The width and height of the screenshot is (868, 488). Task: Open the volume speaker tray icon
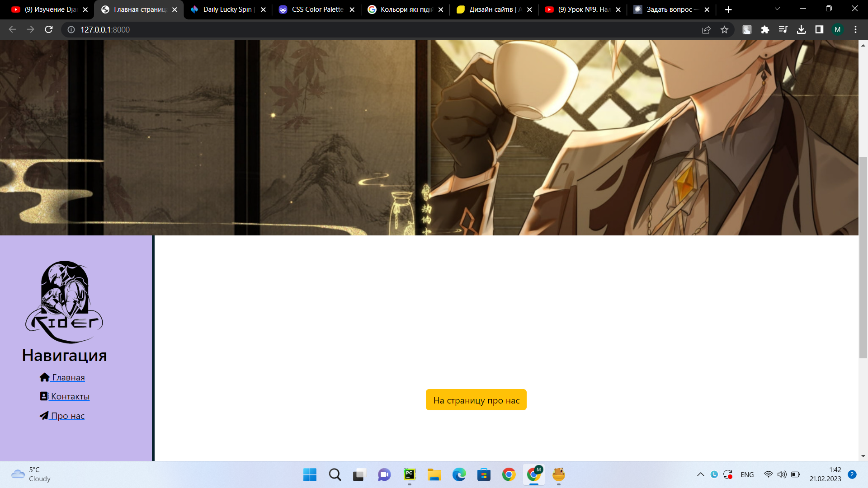pos(782,474)
